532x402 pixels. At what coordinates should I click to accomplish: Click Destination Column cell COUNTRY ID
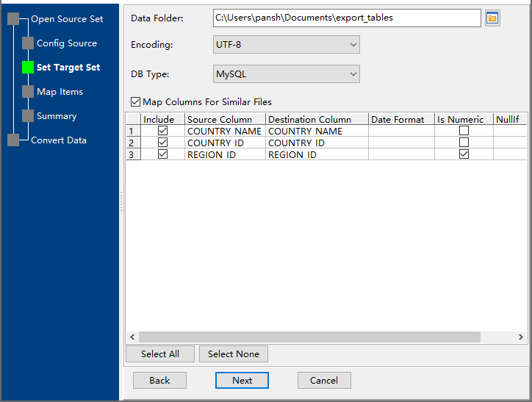pyautogui.click(x=317, y=143)
